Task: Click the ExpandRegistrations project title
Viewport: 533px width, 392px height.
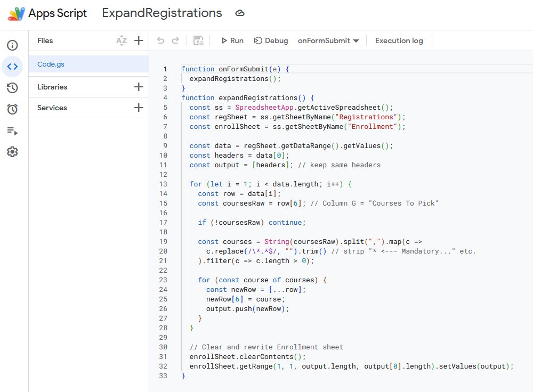Action: point(161,13)
